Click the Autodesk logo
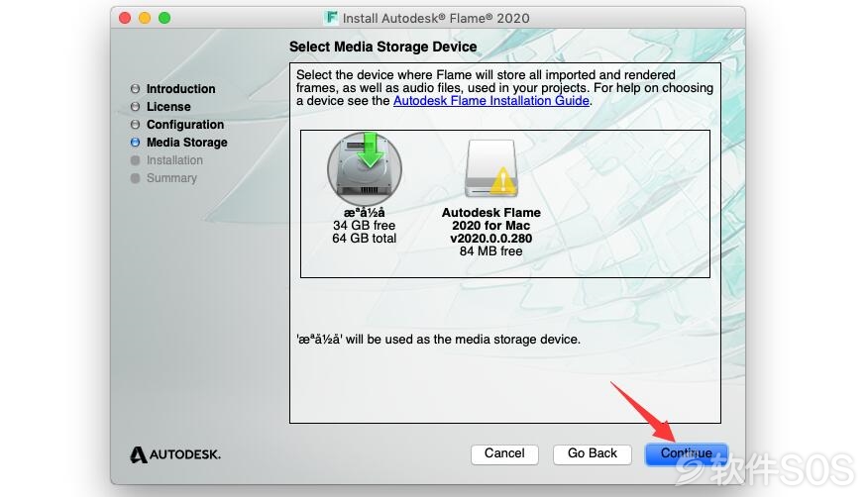This screenshot has width=868, height=497. pos(175,454)
